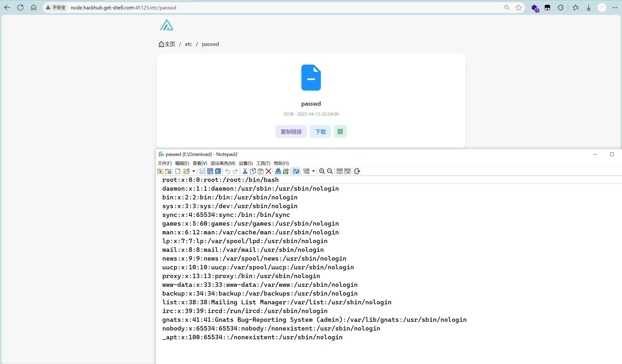Click the Save As icon with red disk
Viewport: 622px width, 364px height.
[x=210, y=171]
